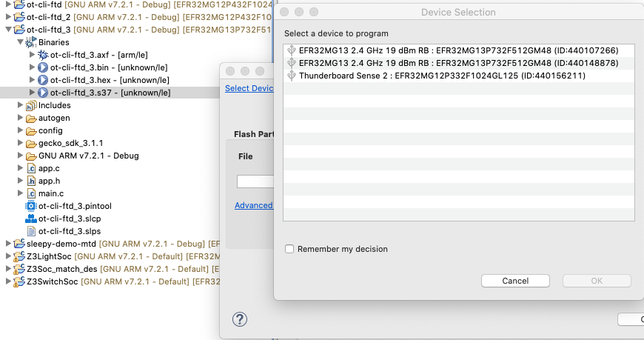Click the help question mark icon
The image size is (644, 340).
240,319
